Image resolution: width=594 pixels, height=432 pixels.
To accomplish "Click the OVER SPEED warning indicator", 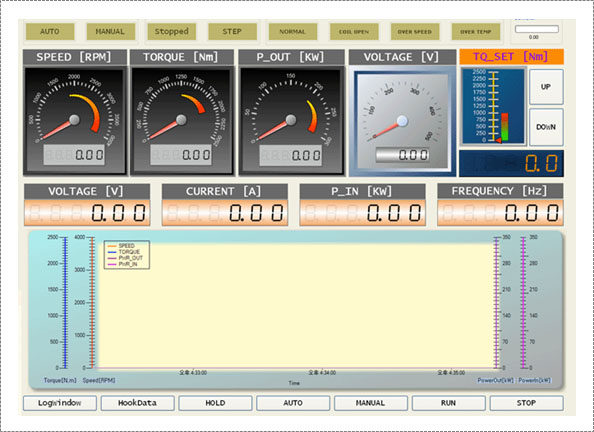I will click(415, 31).
